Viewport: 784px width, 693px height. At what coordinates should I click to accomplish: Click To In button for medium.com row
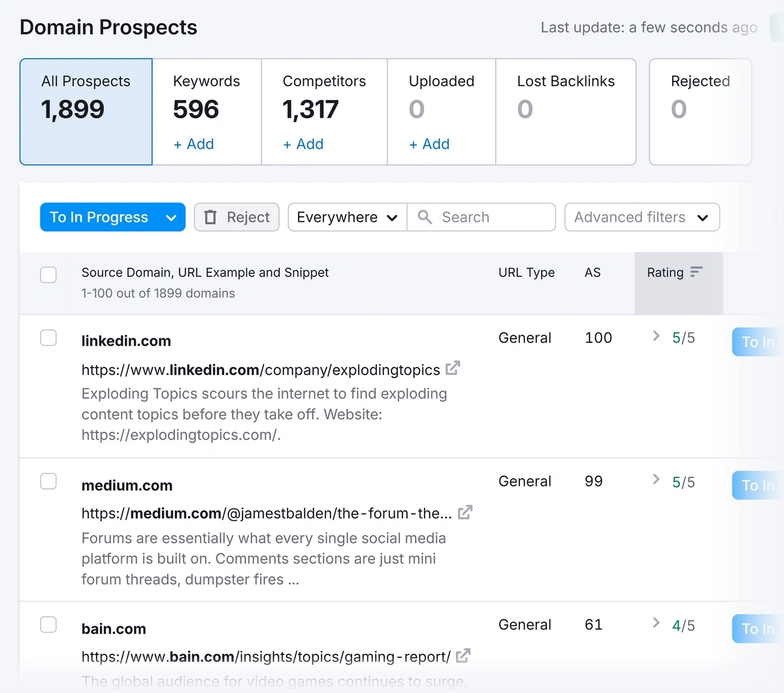pyautogui.click(x=758, y=485)
